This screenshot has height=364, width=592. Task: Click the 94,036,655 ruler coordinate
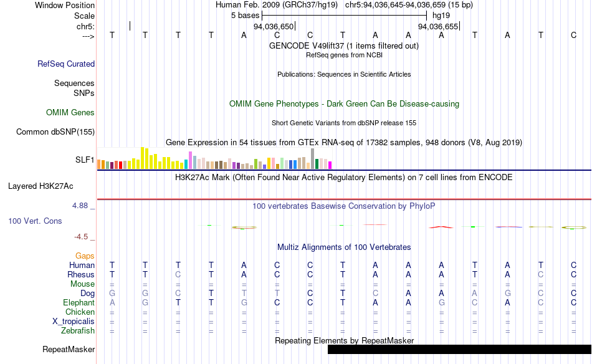[x=438, y=26]
